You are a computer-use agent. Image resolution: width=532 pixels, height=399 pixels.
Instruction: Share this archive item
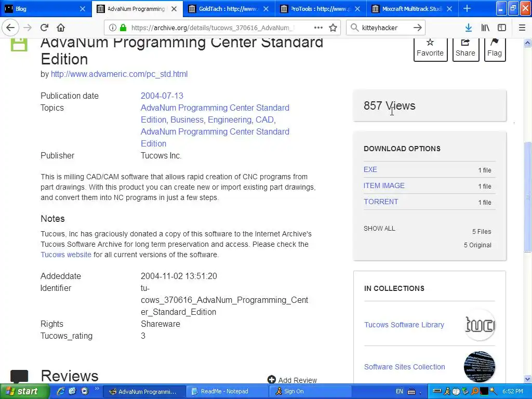point(465,48)
